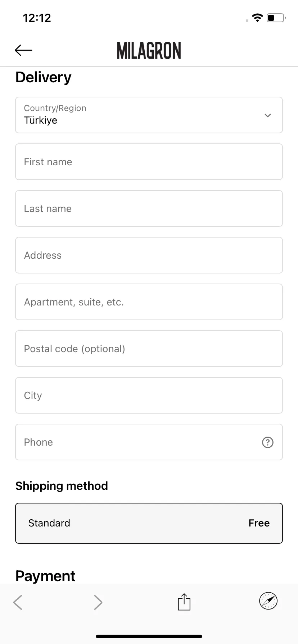
Task: Tap the home indicator bar at bottom
Action: tap(149, 636)
